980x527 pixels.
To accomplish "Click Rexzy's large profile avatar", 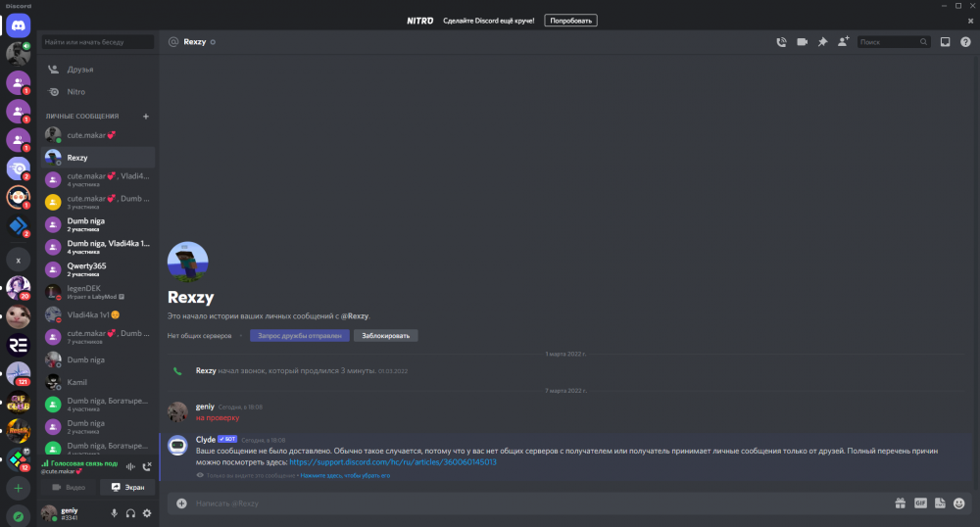I will [187, 262].
